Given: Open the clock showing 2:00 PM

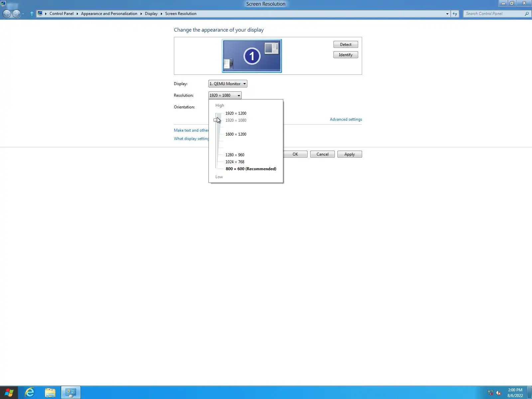Looking at the screenshot, I should click(515, 393).
